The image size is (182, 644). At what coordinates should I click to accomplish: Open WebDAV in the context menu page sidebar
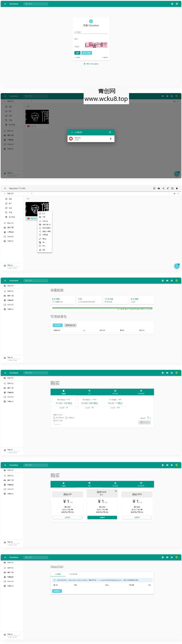(x=10, y=236)
